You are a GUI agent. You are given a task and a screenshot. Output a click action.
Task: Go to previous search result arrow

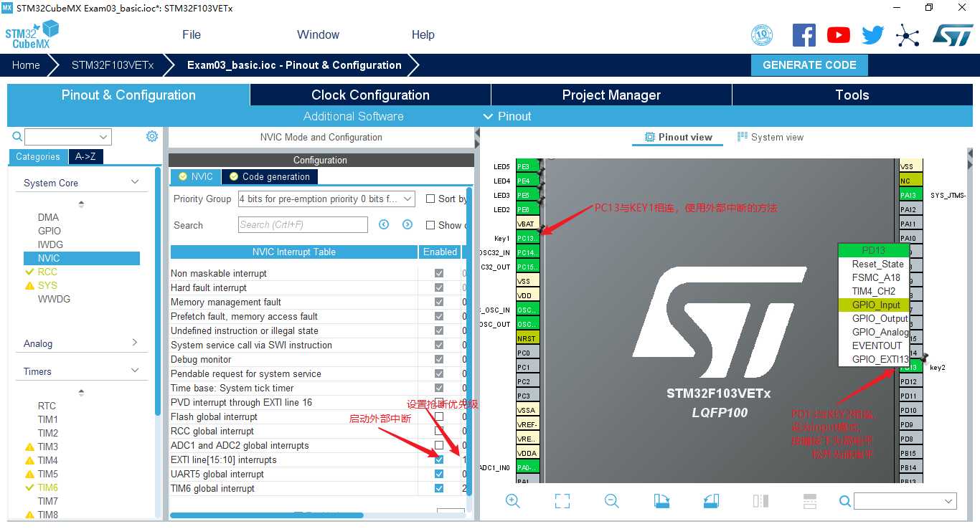(x=384, y=224)
